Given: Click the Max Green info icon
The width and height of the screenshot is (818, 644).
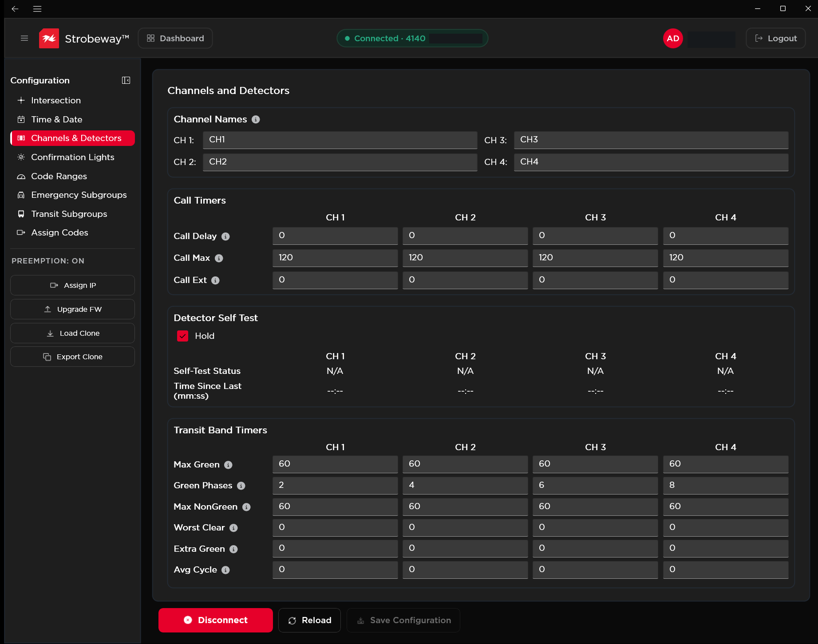Looking at the screenshot, I should [228, 465].
